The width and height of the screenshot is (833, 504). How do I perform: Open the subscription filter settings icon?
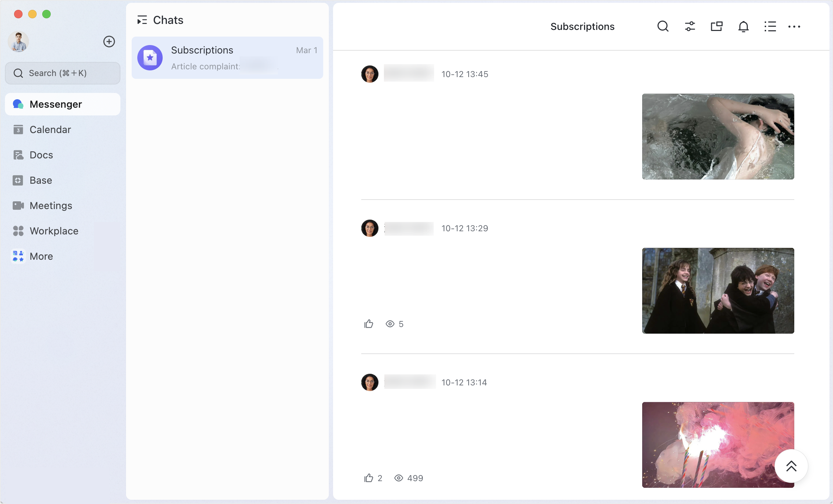690,26
